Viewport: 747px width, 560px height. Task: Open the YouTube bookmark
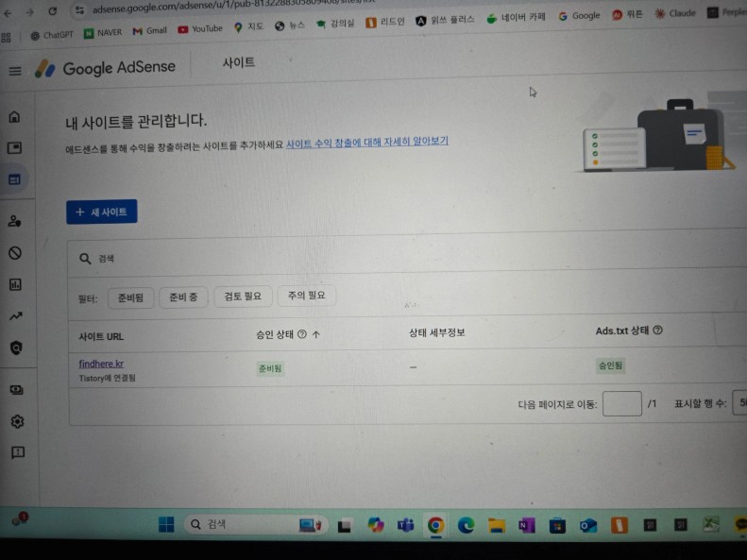click(200, 29)
